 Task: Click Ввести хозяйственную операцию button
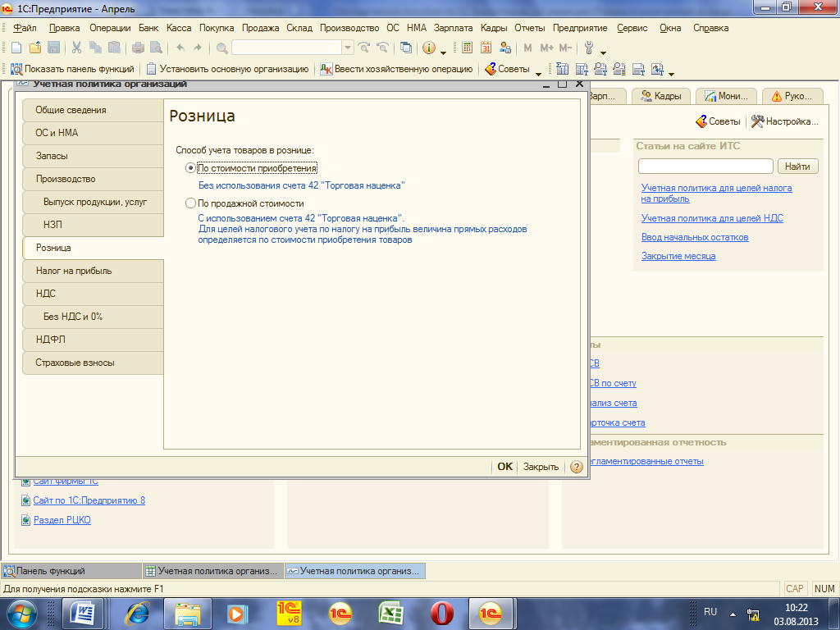[396, 69]
